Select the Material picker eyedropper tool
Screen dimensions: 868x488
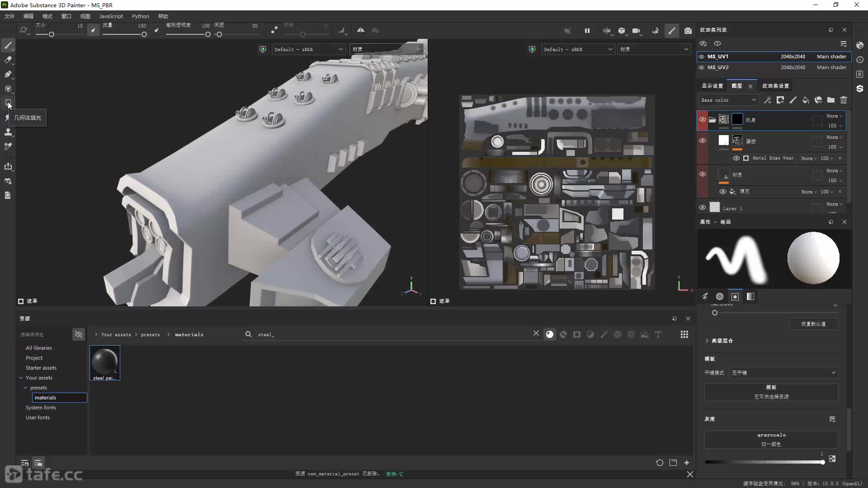8,146
